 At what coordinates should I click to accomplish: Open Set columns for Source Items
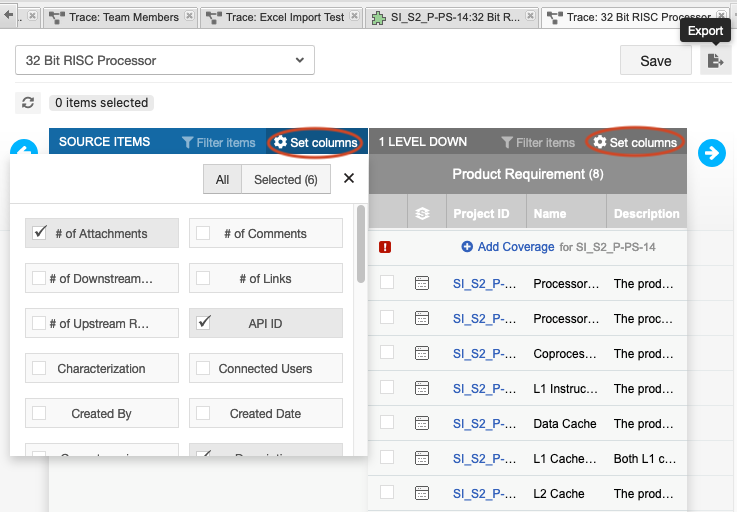315,143
